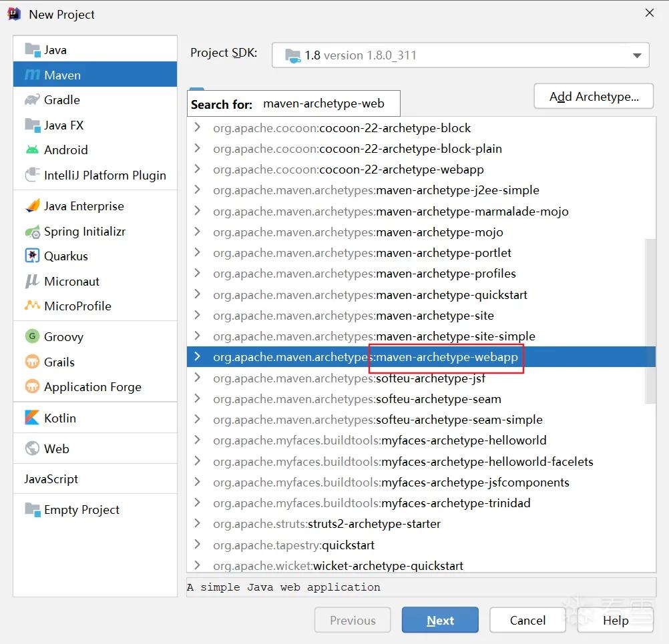Click the Application Forge icon
Image resolution: width=669 pixels, height=644 pixels.
(x=33, y=386)
